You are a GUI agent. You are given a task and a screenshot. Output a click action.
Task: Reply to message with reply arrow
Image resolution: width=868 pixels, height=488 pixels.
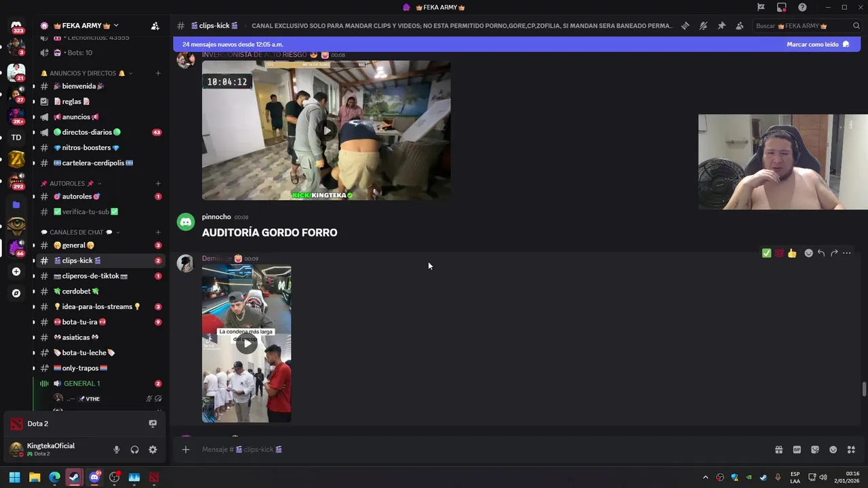821,253
